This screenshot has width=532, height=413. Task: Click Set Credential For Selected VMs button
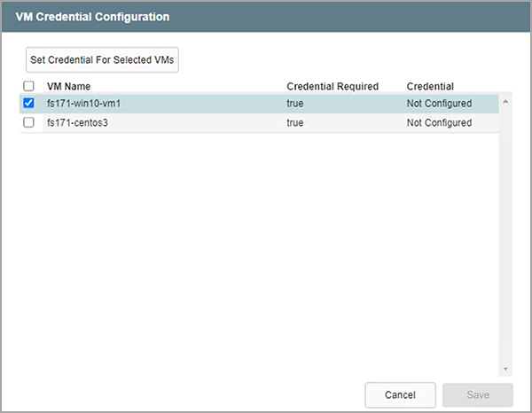click(103, 60)
